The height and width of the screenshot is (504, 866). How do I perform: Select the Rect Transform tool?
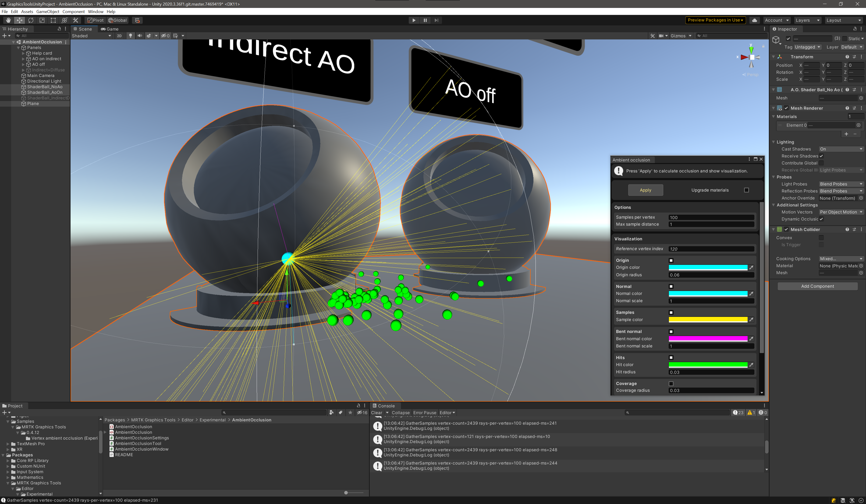click(x=53, y=20)
